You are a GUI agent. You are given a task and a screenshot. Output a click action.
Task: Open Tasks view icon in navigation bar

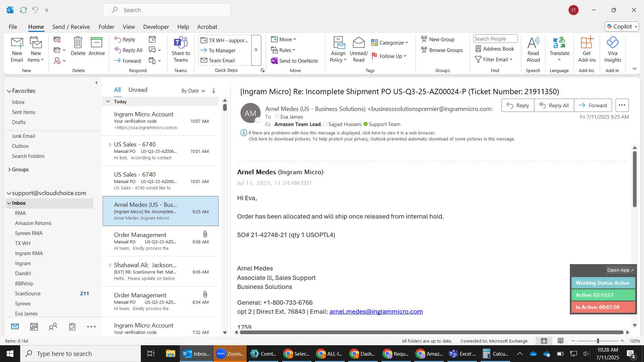click(72, 326)
